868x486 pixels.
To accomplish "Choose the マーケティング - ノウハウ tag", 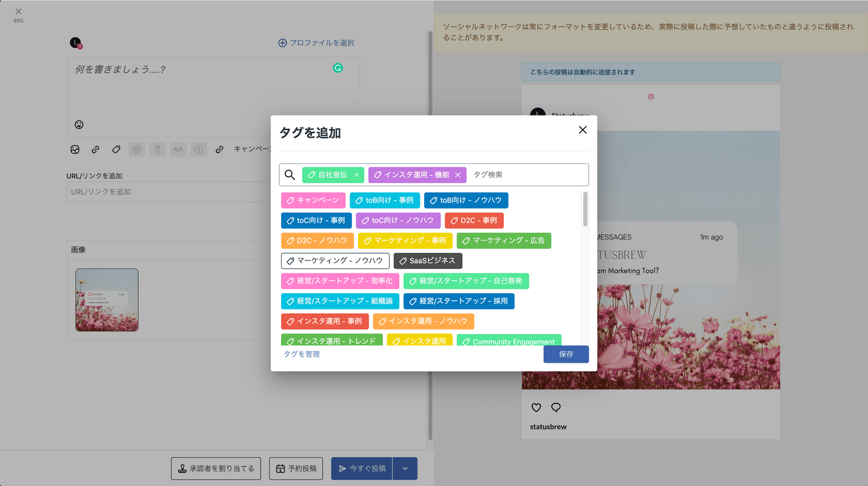I will point(335,261).
